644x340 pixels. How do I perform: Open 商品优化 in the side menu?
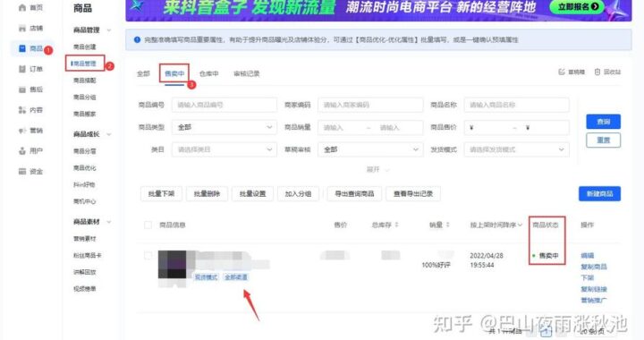(85, 168)
